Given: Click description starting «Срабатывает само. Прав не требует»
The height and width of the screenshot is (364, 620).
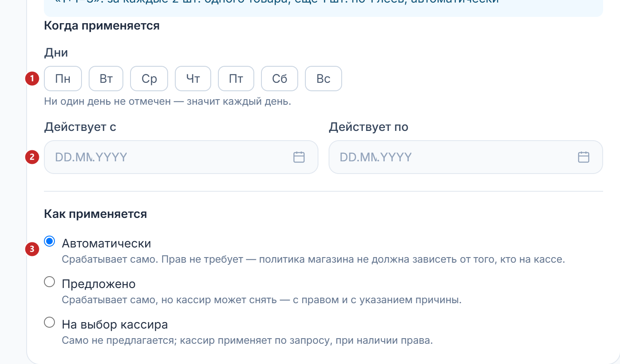Looking at the screenshot, I should [x=313, y=259].
